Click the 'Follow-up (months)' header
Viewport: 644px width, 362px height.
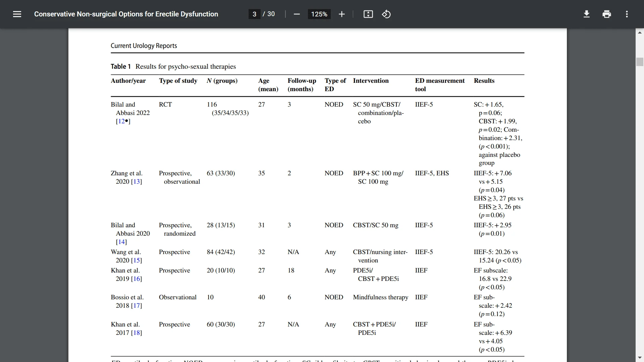[302, 85]
